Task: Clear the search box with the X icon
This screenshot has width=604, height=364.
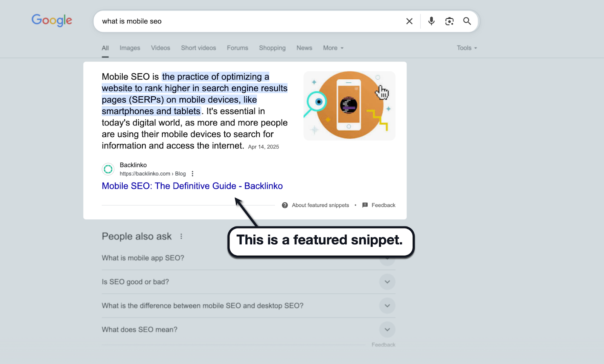Action: pyautogui.click(x=409, y=21)
